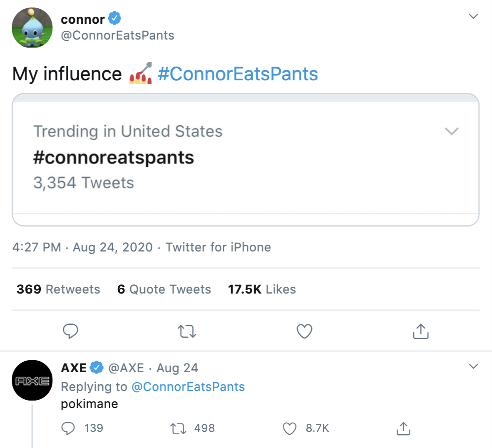View the 17.5K Likes list
This screenshot has width=492, height=448.
pyautogui.click(x=262, y=289)
